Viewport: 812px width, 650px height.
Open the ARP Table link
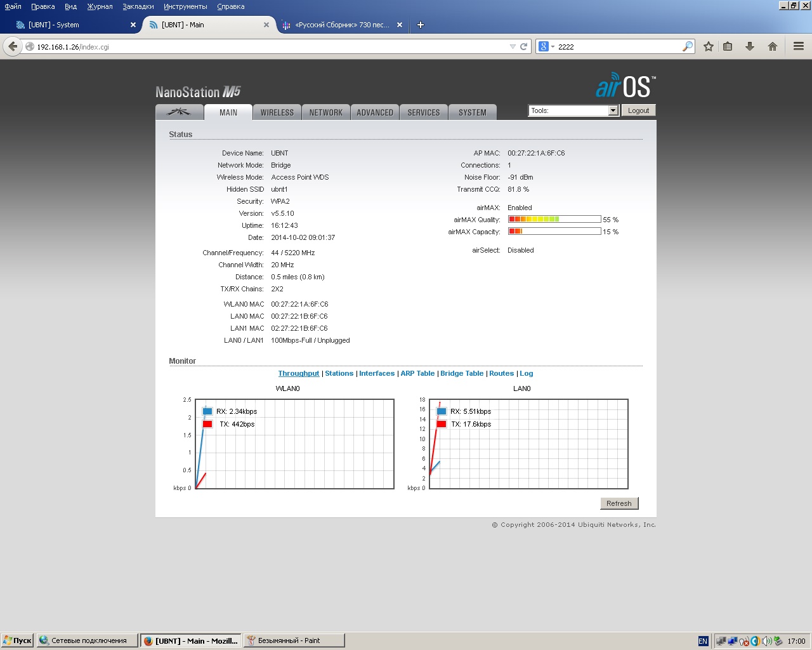417,373
